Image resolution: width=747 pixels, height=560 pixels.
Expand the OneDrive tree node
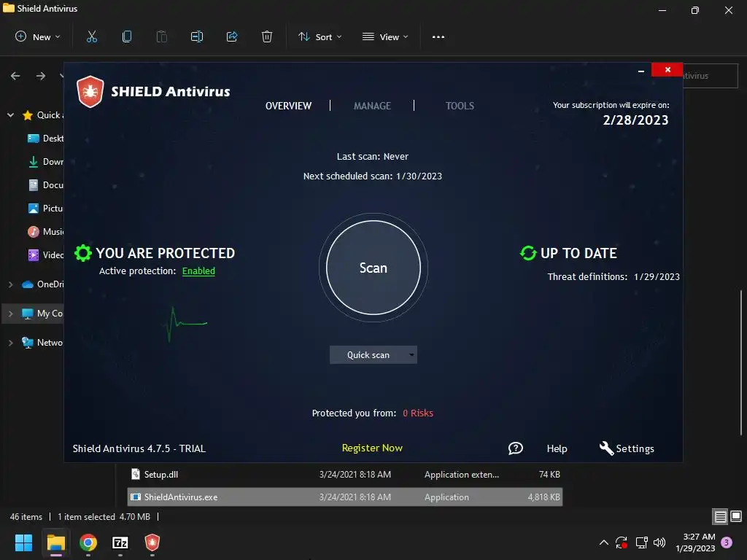pos(10,284)
